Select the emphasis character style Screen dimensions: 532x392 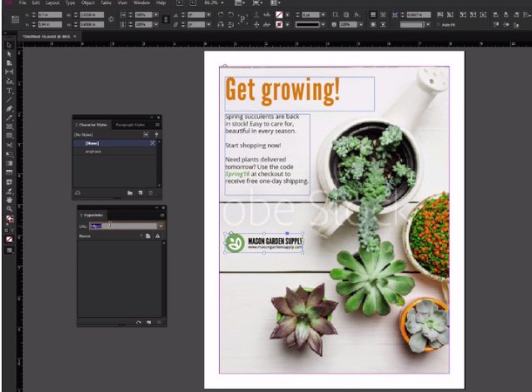click(x=116, y=151)
